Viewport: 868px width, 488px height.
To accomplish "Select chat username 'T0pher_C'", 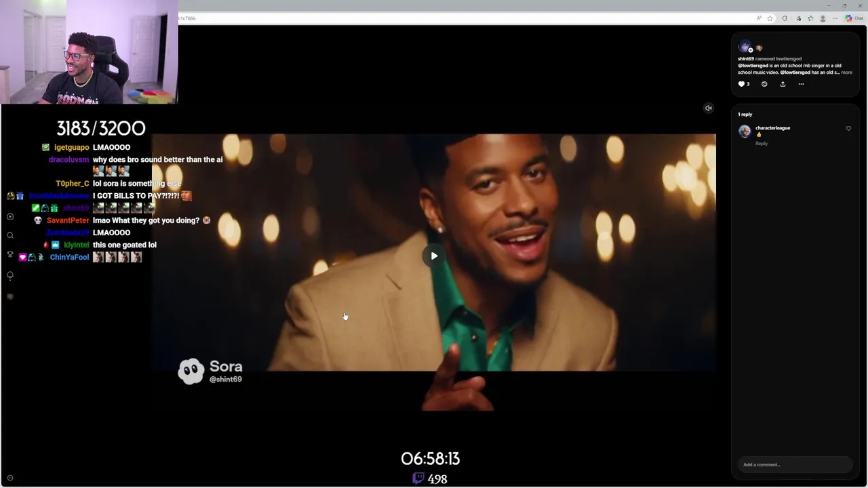I will (x=73, y=184).
